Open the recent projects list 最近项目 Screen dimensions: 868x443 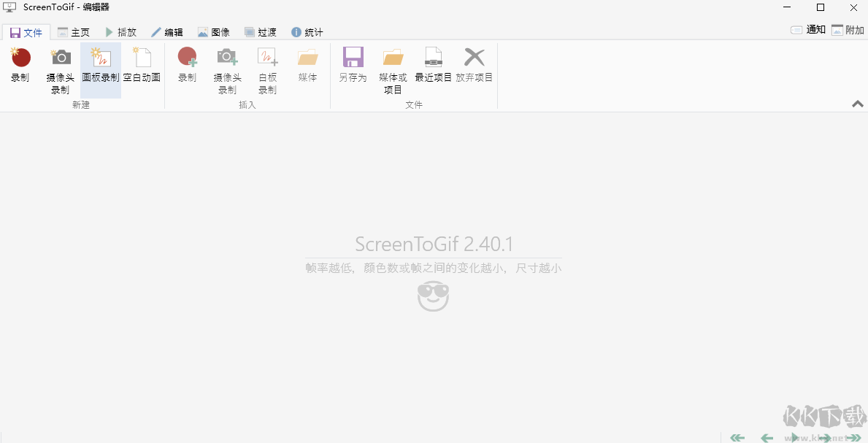(x=434, y=66)
